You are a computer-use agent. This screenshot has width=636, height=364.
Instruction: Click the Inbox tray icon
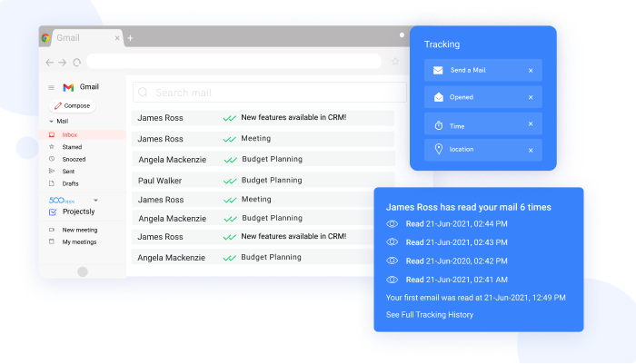click(52, 134)
